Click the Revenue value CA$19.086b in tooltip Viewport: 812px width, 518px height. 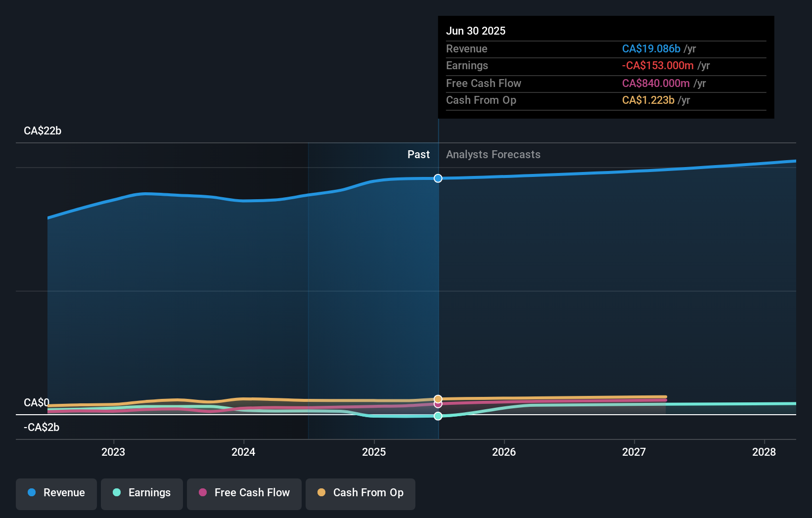[652, 48]
